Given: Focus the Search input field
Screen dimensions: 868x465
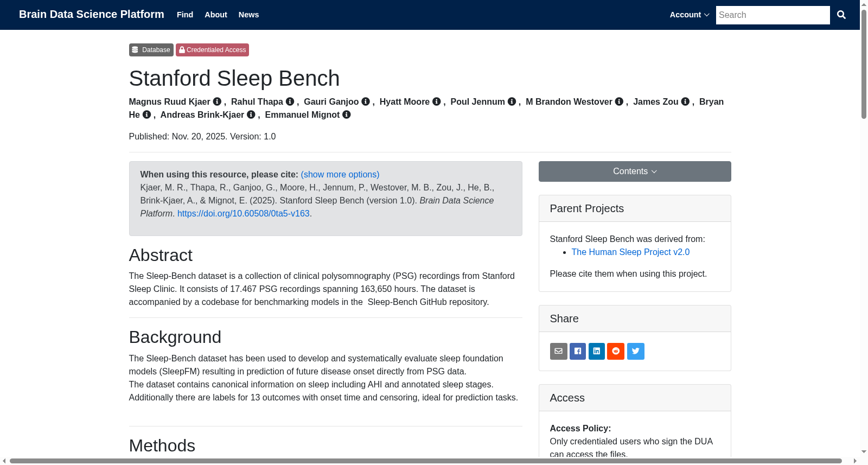Looking at the screenshot, I should [773, 15].
